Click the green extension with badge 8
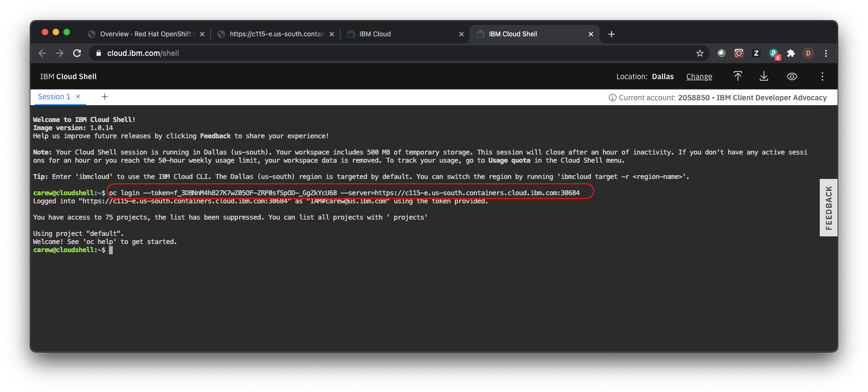The image size is (868, 392). click(x=774, y=54)
